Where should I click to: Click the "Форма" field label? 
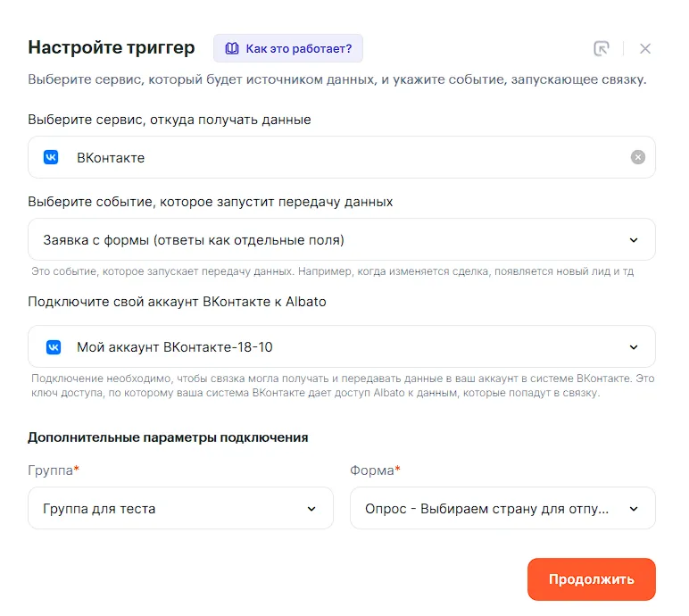(371, 470)
